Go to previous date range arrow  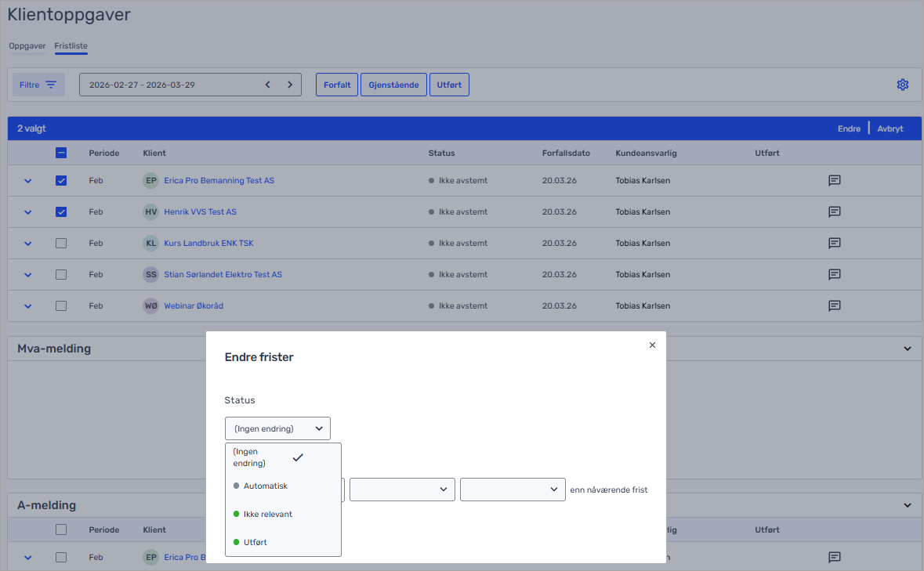pyautogui.click(x=267, y=85)
